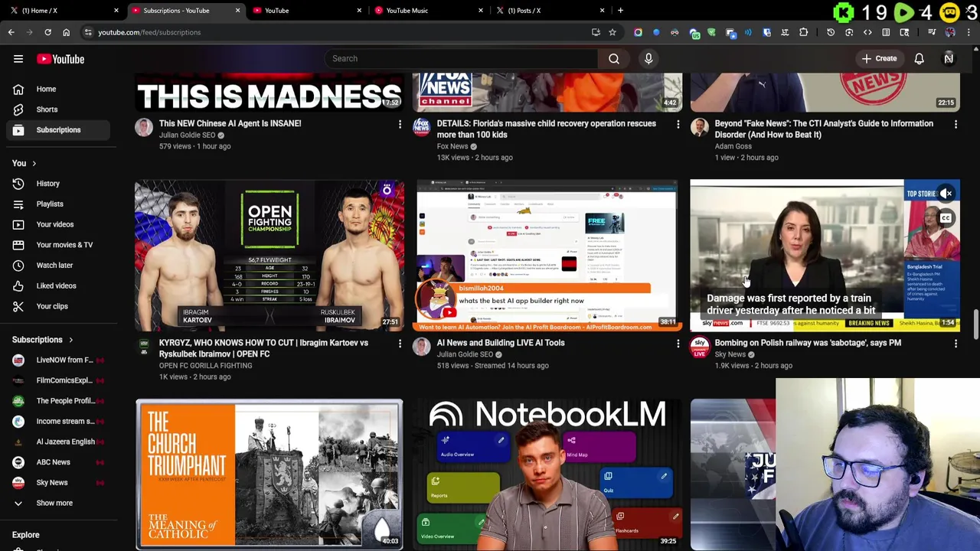
Task: Reload the page
Action: point(47,32)
